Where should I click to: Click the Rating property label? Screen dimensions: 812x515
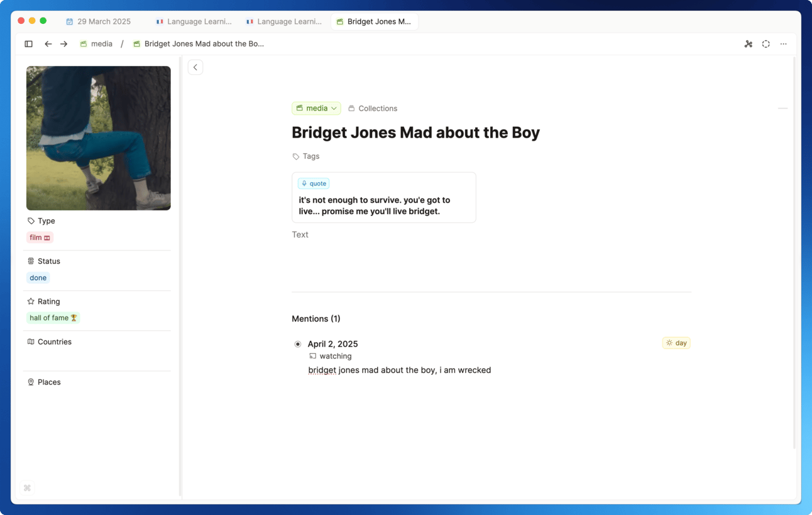click(x=44, y=301)
